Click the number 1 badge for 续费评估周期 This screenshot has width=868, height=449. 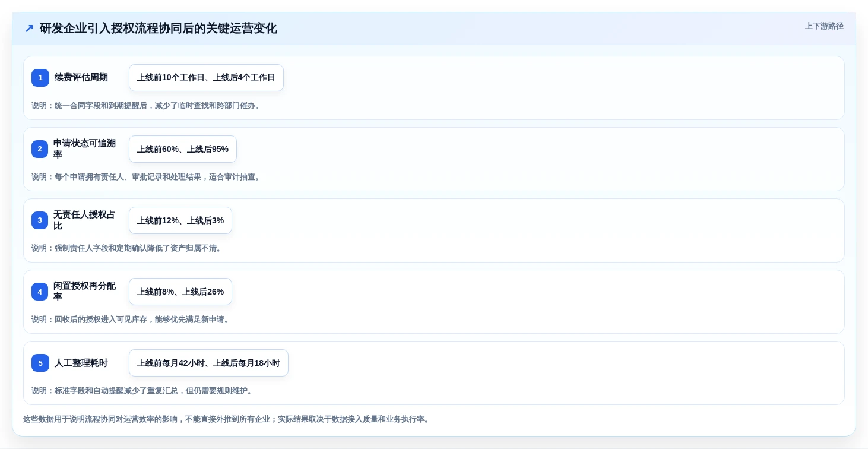coord(40,78)
